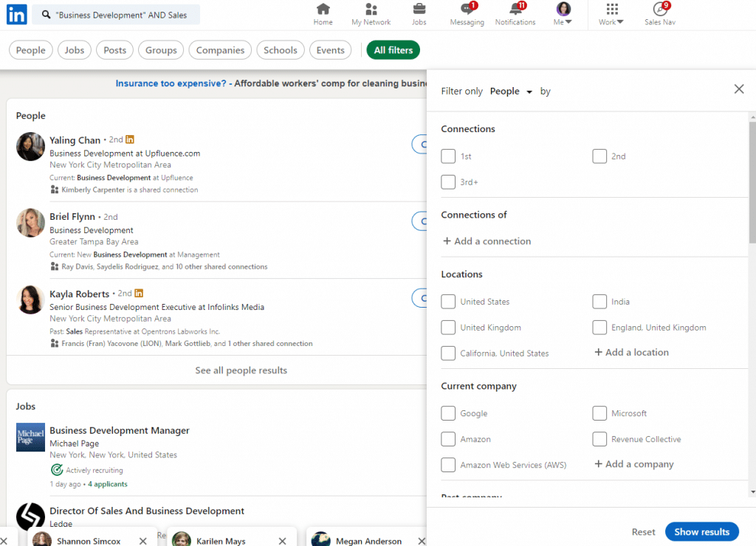The image size is (756, 546).
Task: Select the Companies filter pill
Action: (x=220, y=50)
